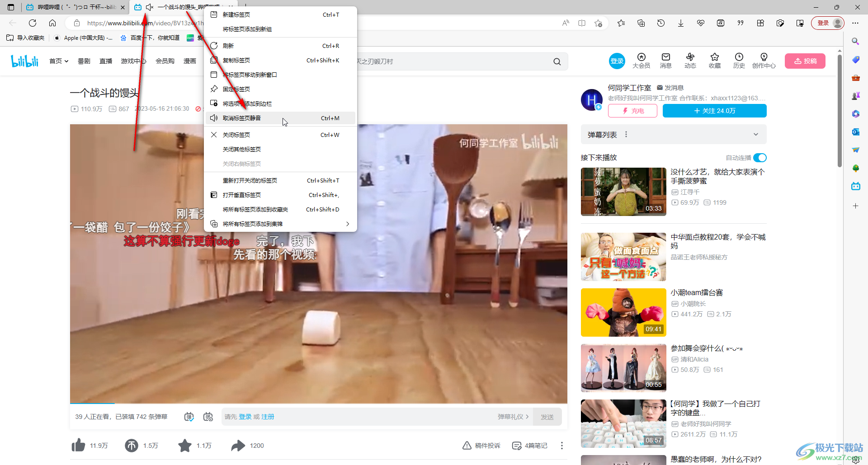Select 打开垂直标签页 menu item
The height and width of the screenshot is (465, 868).
(x=281, y=195)
